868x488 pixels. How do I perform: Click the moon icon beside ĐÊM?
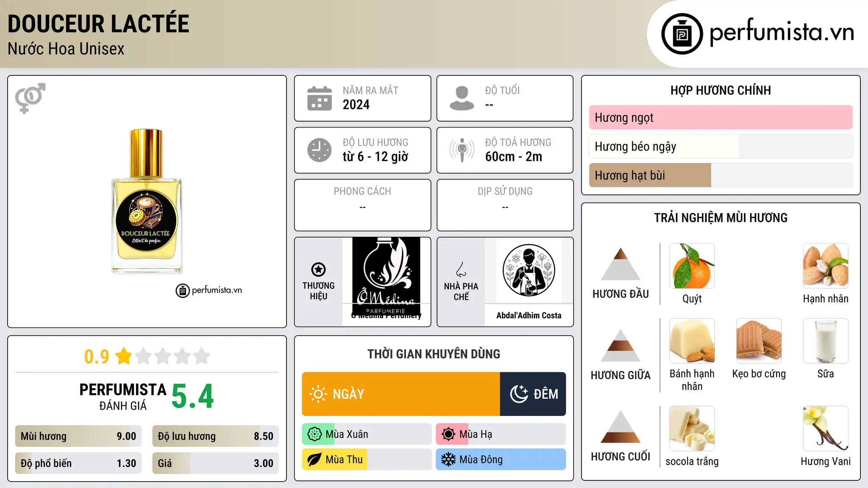[x=519, y=394]
